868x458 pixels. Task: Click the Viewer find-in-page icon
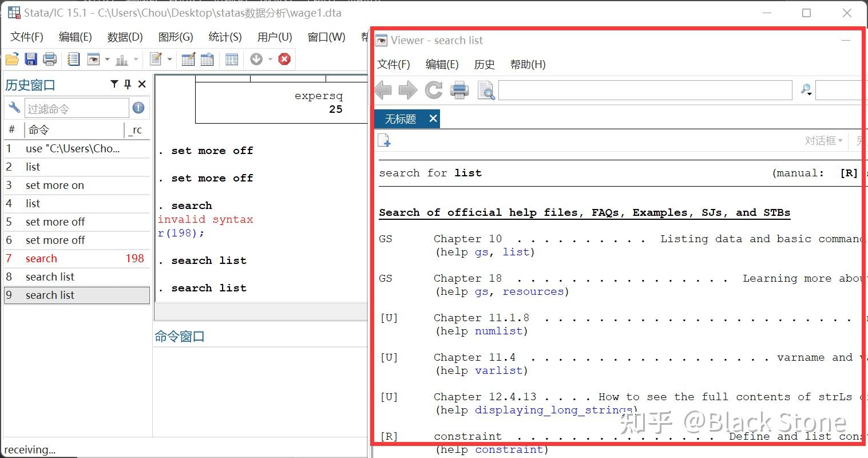point(486,90)
